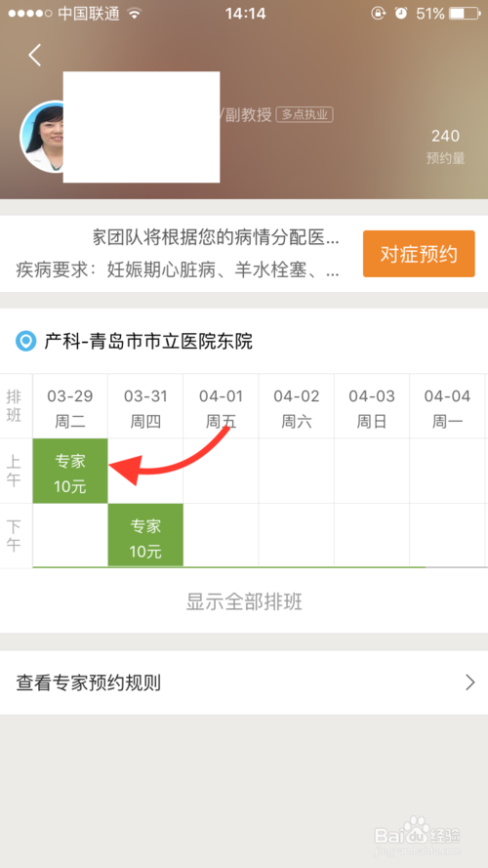The width and height of the screenshot is (488, 868).
Task: Tap the 对症预约 orange button
Action: (x=419, y=254)
